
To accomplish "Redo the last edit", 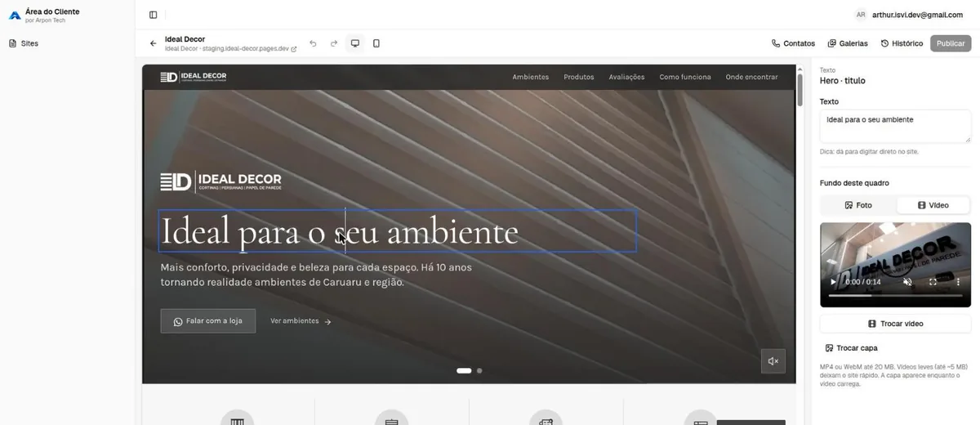I will point(334,43).
